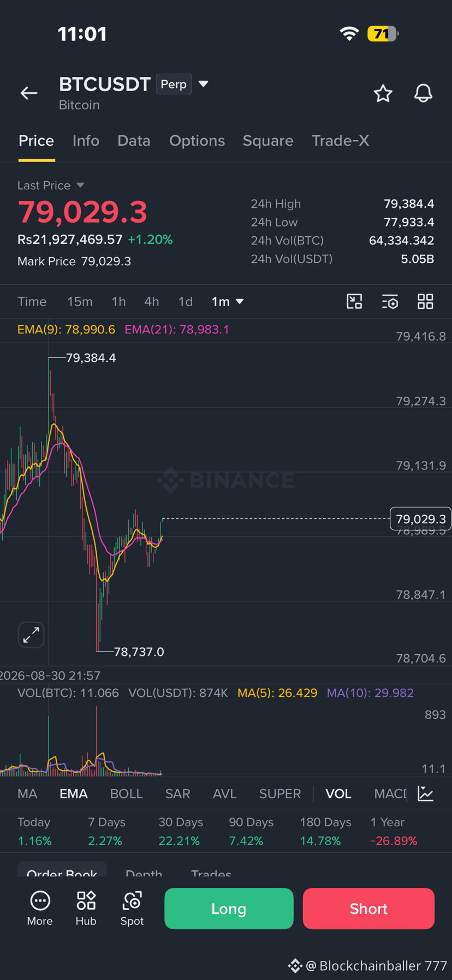Tap the large 79,029.3 last price
Screen dimensions: 452x980
[x=82, y=212]
